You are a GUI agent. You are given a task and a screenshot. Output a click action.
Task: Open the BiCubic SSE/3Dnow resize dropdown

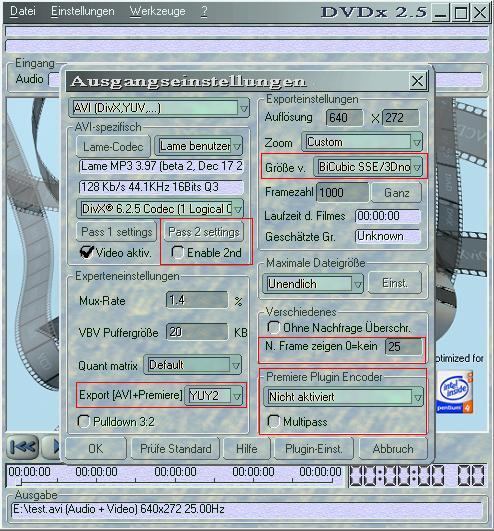point(368,167)
